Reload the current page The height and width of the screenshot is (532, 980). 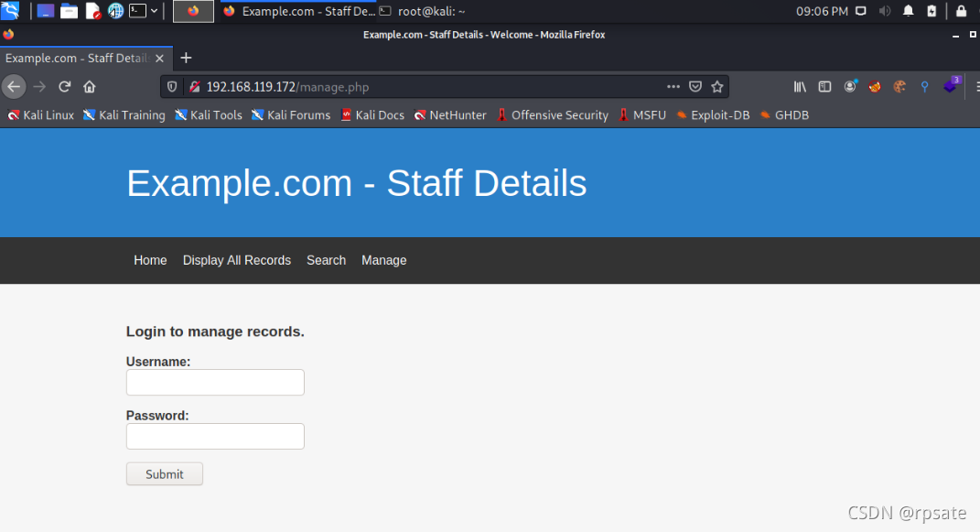(x=64, y=87)
